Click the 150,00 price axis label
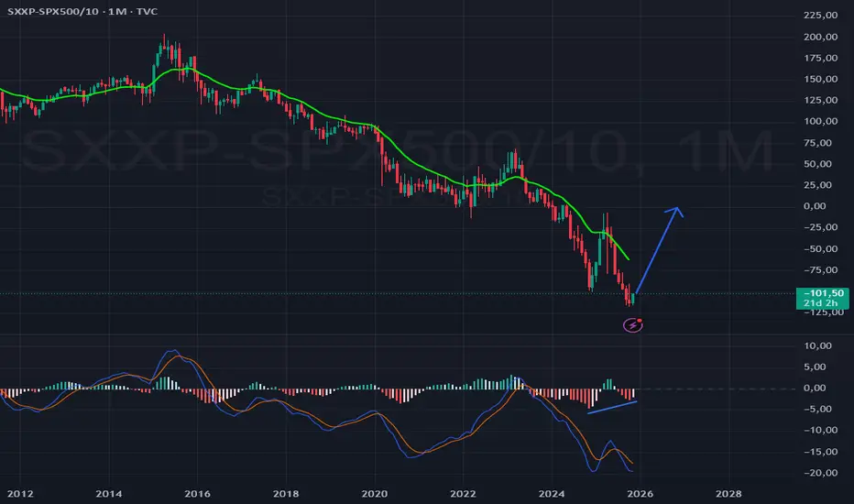This screenshot has height=504, width=854. pos(820,79)
